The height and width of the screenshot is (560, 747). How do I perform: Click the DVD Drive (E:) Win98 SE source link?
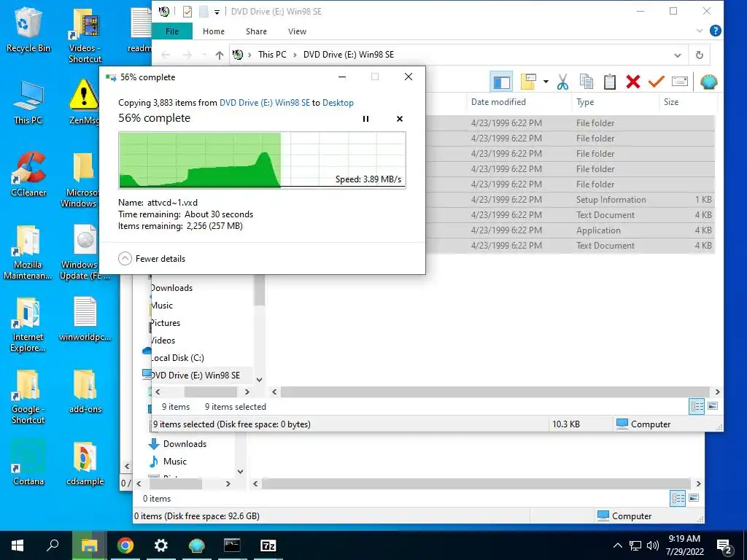point(264,103)
